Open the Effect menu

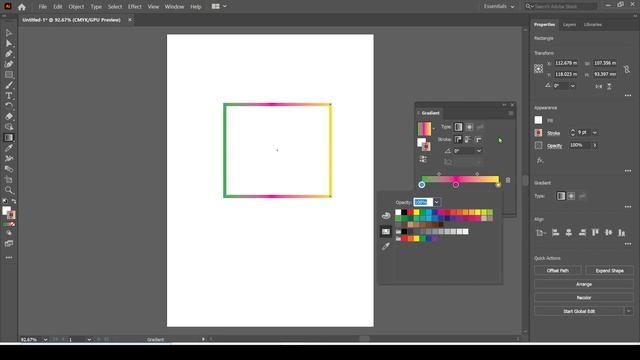pos(134,7)
